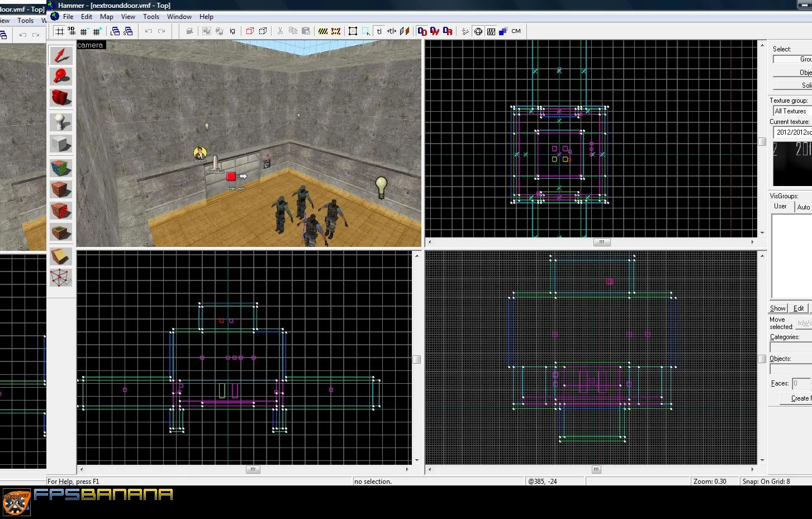Switch to the Auto VisGroups tab
This screenshot has width=812, height=519.
click(x=803, y=207)
